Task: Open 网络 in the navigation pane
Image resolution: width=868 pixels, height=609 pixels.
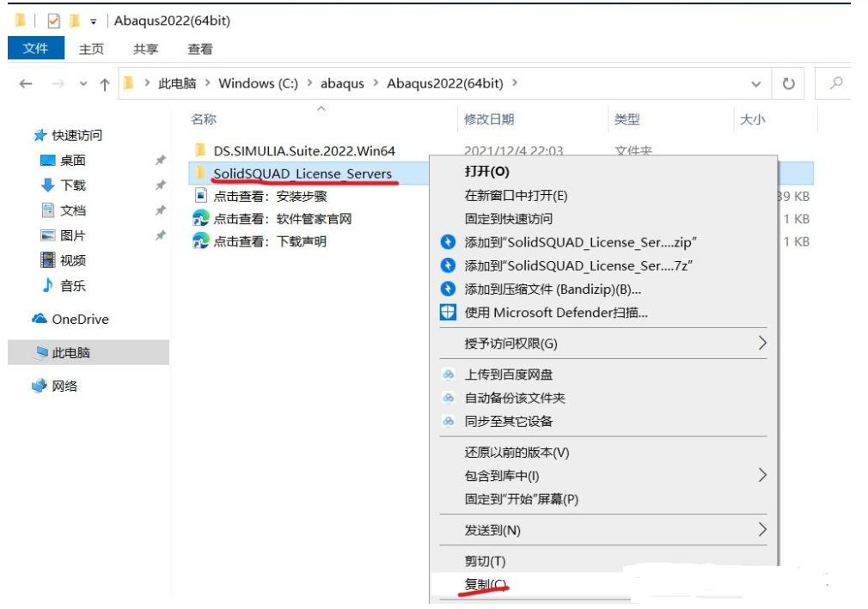Action: (64, 386)
